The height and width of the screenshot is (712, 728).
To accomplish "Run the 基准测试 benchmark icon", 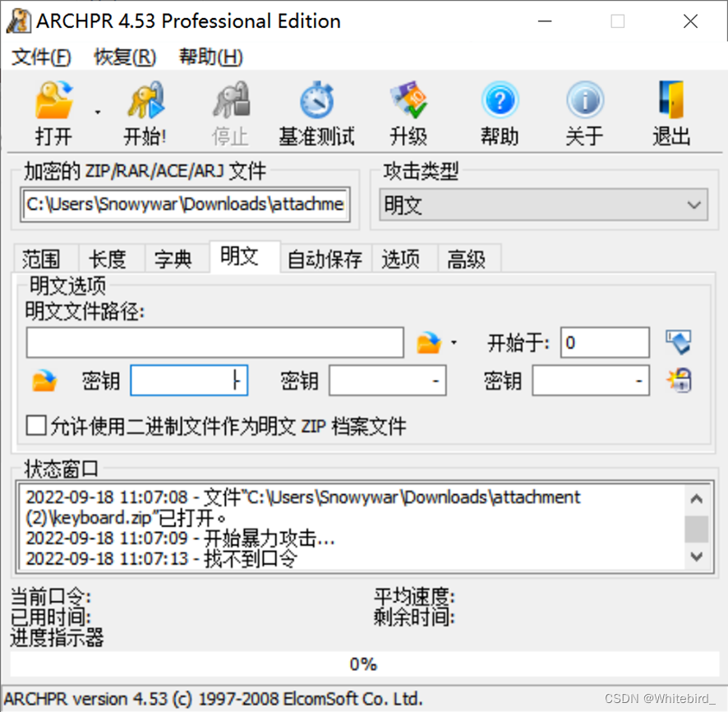I will click(316, 99).
